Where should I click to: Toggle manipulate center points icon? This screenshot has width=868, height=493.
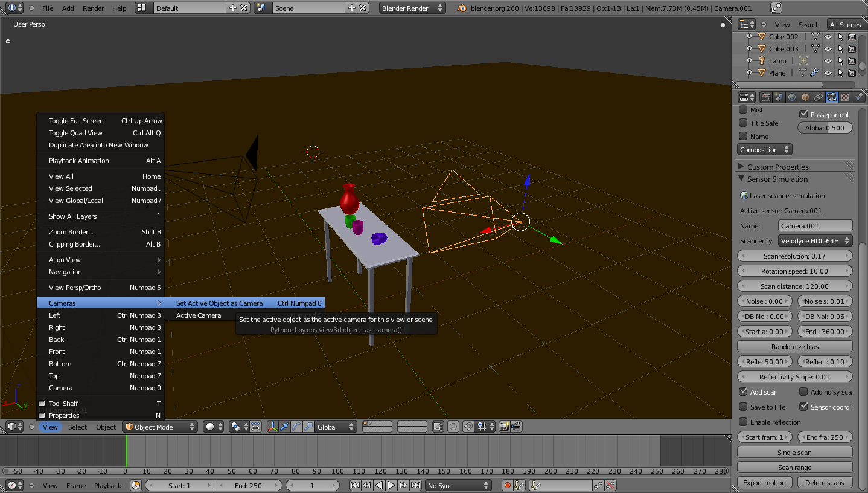click(x=255, y=427)
